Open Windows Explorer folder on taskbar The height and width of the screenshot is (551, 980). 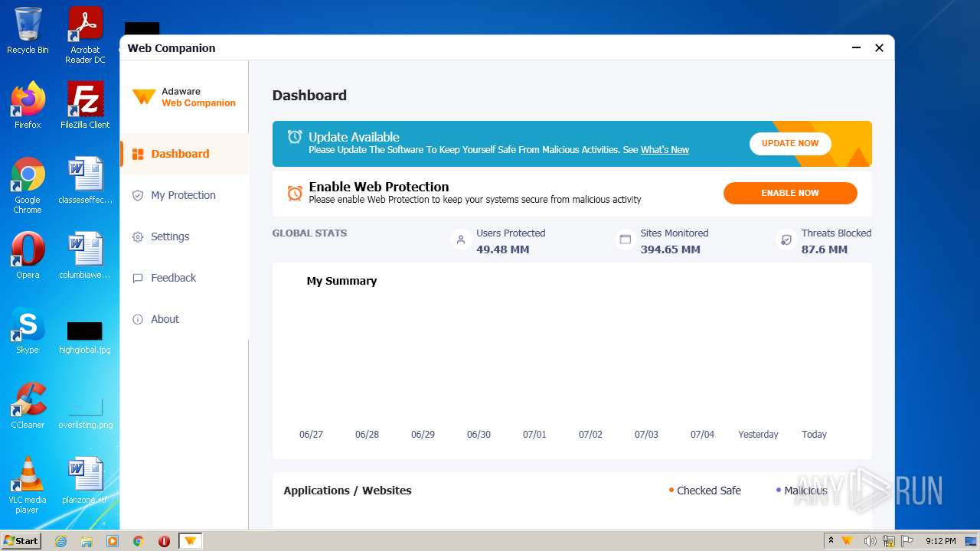tap(87, 541)
